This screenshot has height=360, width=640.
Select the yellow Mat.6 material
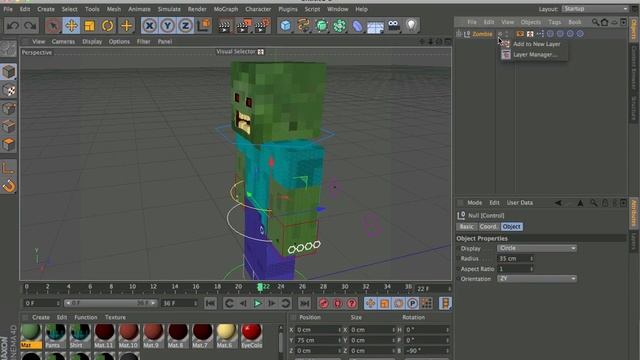227,336
